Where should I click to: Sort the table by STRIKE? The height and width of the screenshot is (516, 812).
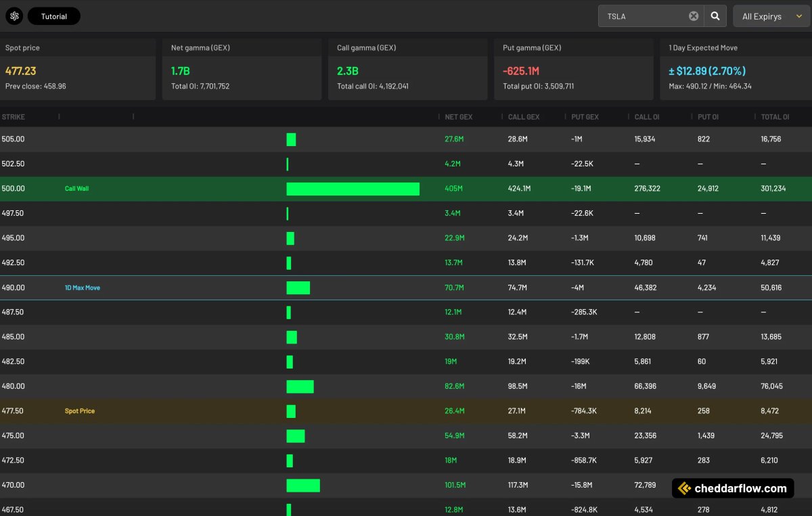(14, 116)
